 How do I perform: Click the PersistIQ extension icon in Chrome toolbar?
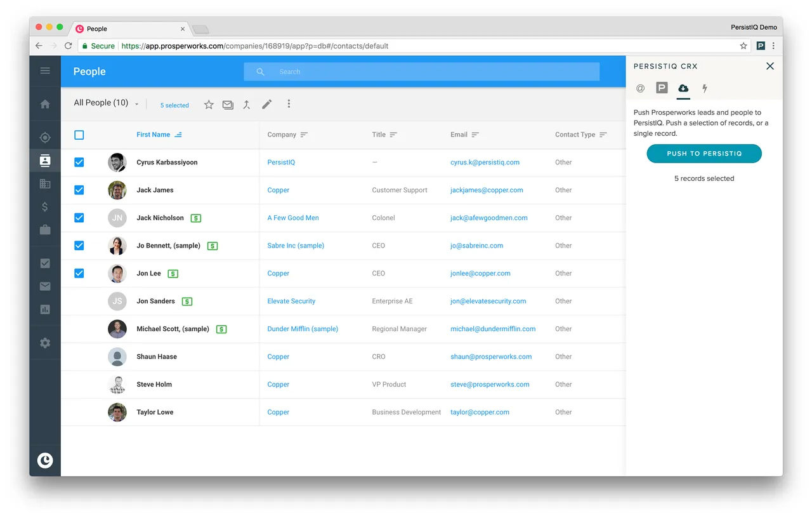click(761, 46)
